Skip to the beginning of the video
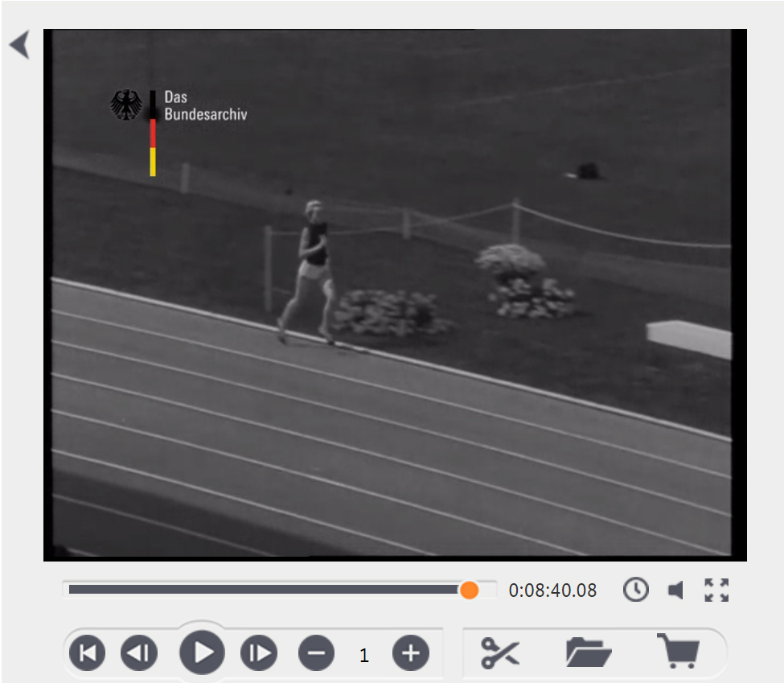 point(87,653)
